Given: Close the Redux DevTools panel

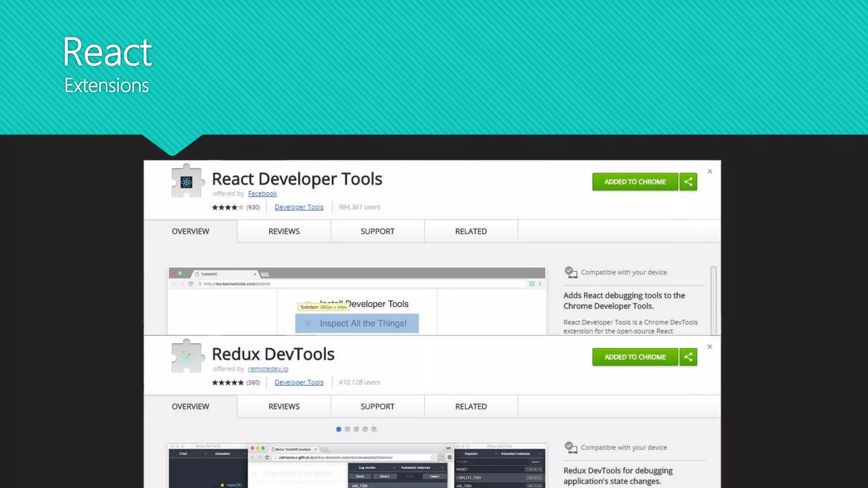Looking at the screenshot, I should (x=710, y=347).
